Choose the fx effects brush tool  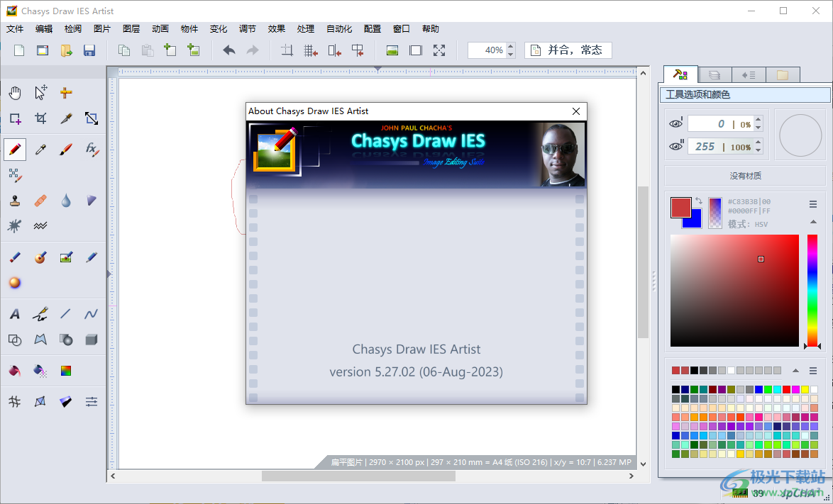[92, 150]
